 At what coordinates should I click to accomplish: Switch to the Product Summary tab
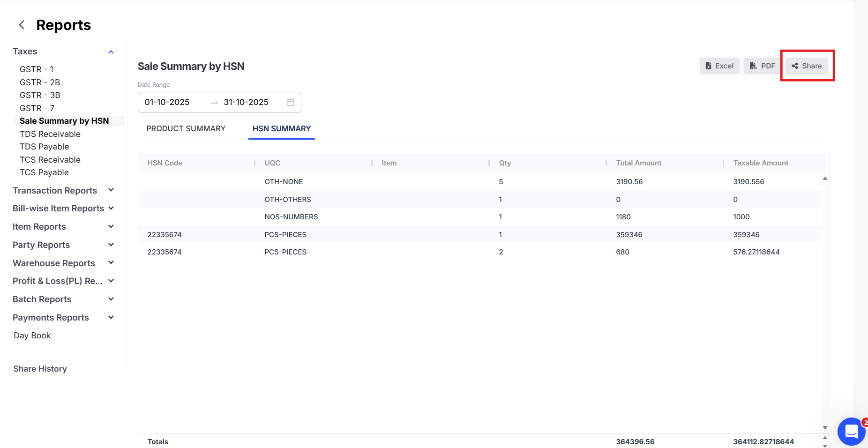pos(186,128)
